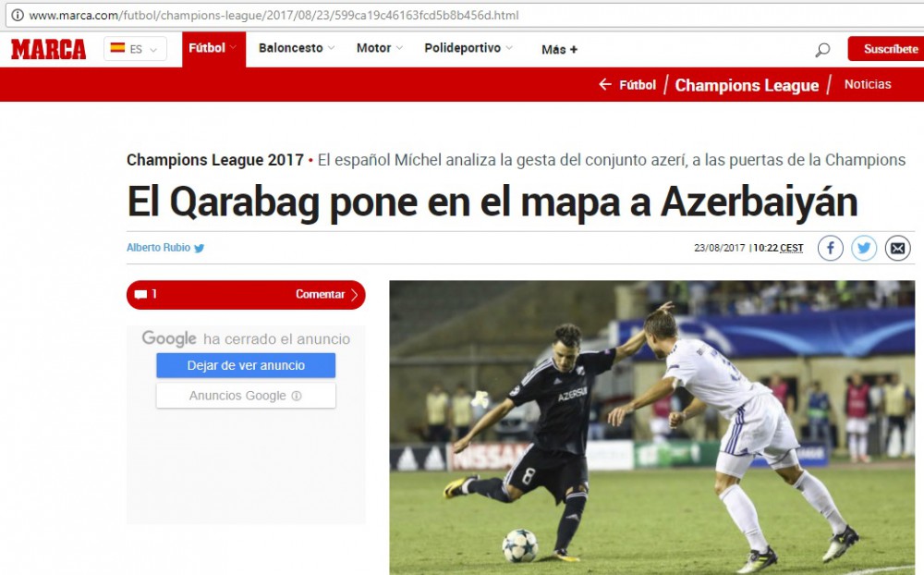Click the back arrow beside Fútbol

[x=605, y=84]
